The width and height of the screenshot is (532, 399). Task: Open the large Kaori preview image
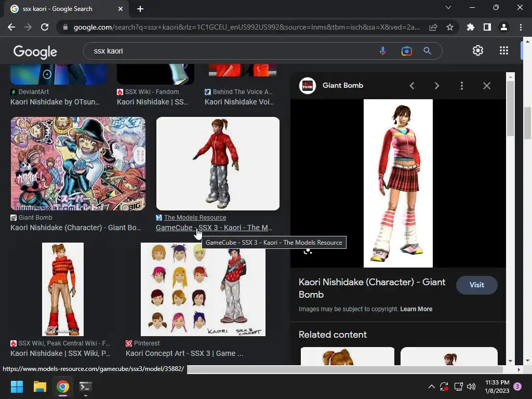(x=398, y=183)
